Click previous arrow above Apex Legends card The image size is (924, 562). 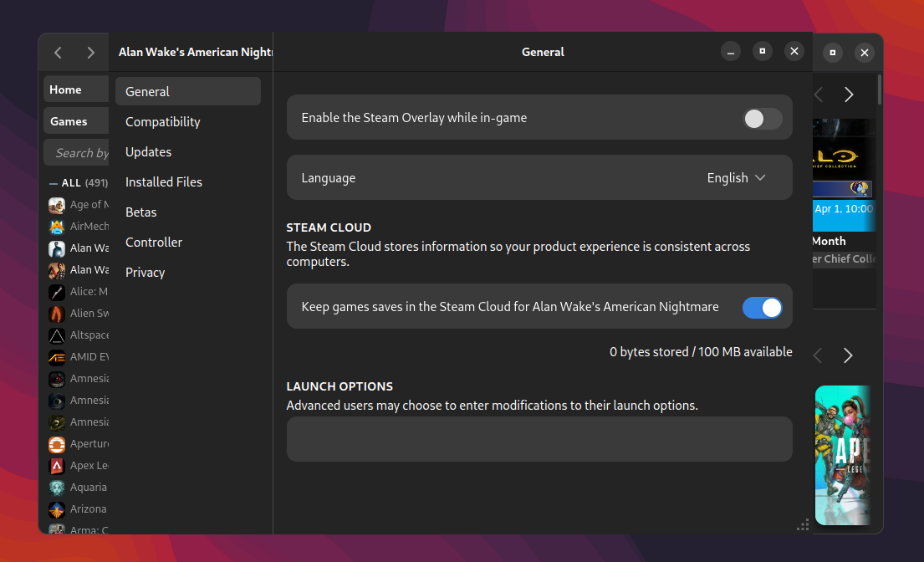coord(818,355)
